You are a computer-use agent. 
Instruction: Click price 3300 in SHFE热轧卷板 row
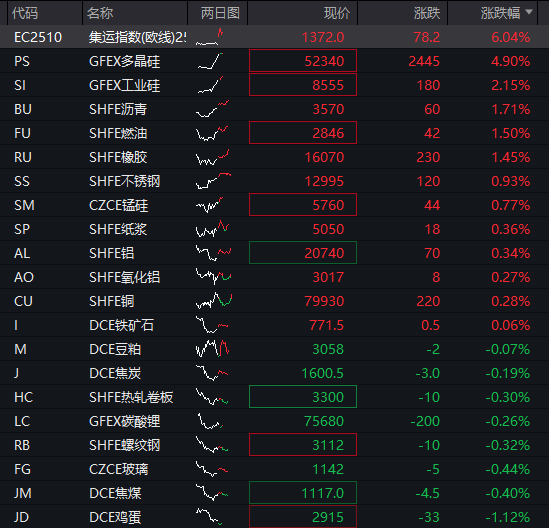tap(303, 397)
